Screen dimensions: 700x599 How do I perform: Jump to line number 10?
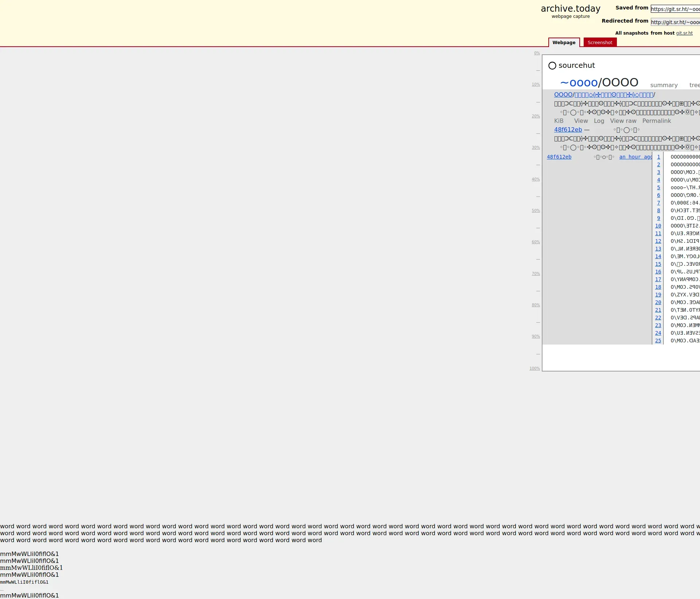[x=658, y=226]
